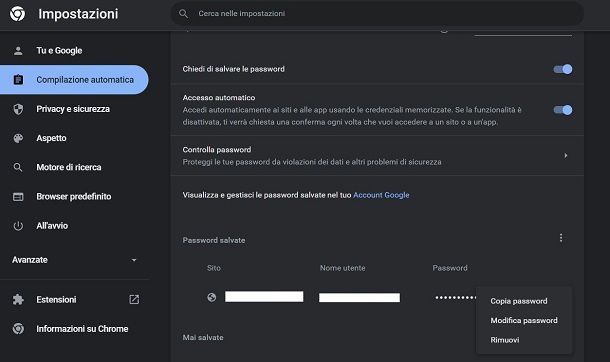Open Tu e Google section
Screen dimensions: 610x362
(59, 51)
